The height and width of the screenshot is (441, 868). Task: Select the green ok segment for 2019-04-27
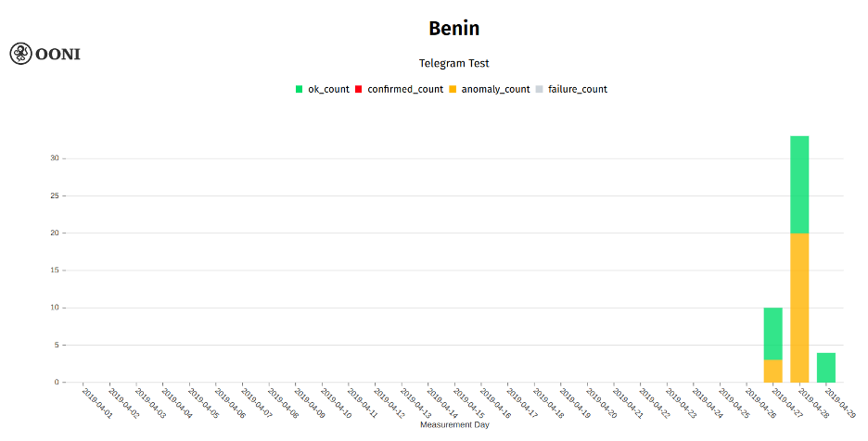(x=772, y=334)
